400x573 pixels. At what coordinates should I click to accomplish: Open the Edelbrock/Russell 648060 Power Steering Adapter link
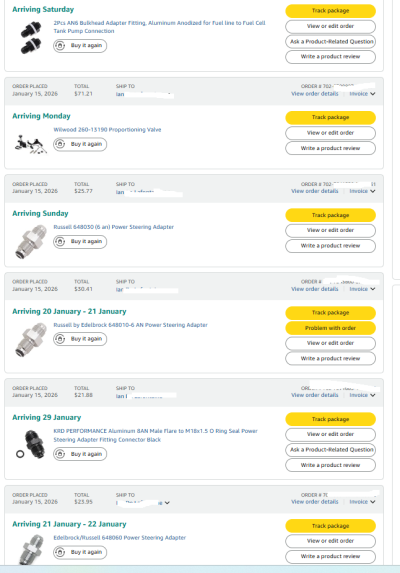coord(120,538)
